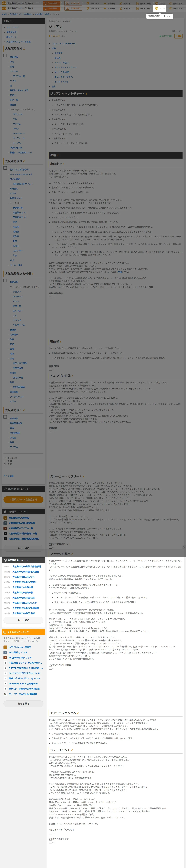The image size is (186, 868).
Task: Click もっと見る under 最近更新されたページ
Action: tap(23, 620)
